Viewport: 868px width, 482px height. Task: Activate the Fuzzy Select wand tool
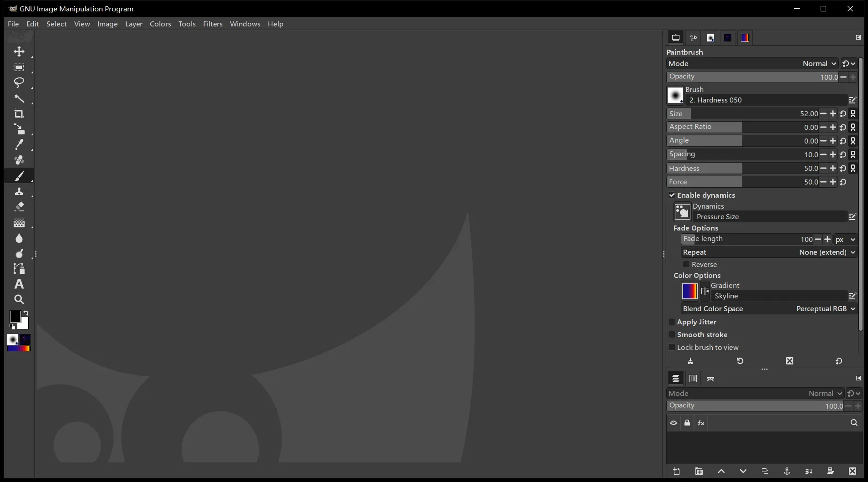coord(19,98)
